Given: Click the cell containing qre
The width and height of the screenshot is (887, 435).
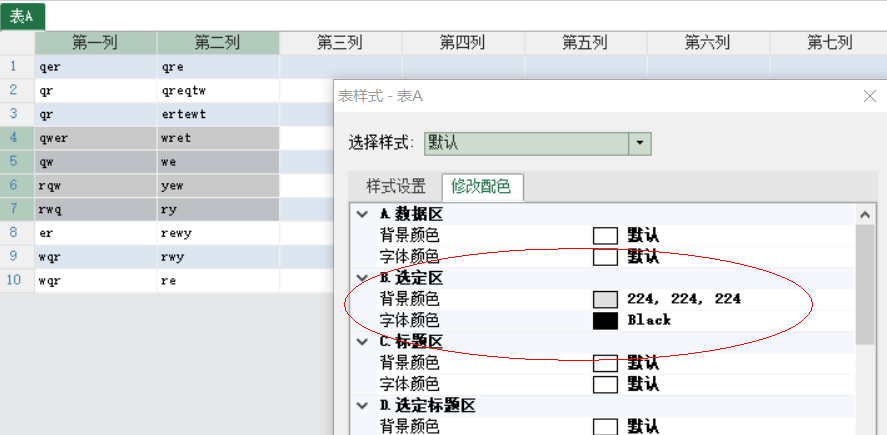Looking at the screenshot, I should click(x=218, y=67).
